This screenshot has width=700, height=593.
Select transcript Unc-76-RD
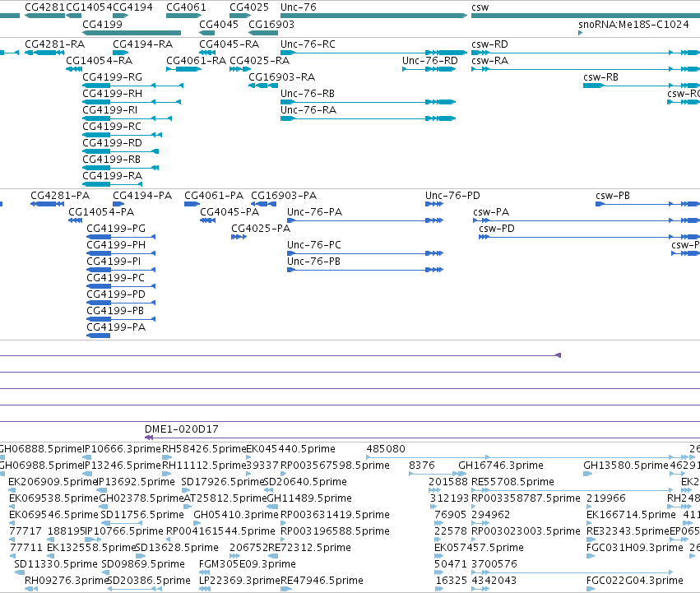coord(430,61)
